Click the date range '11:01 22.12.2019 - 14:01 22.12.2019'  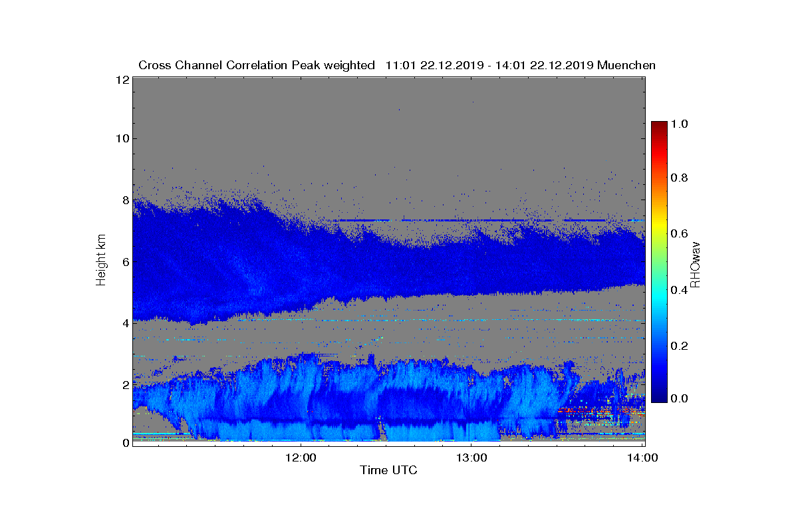click(x=490, y=65)
